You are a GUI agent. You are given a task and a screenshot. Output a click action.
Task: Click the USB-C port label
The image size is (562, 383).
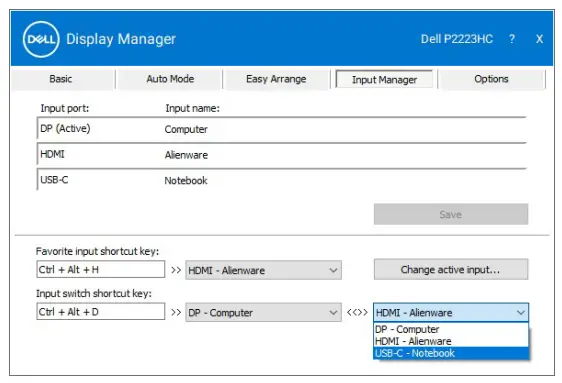[54, 180]
